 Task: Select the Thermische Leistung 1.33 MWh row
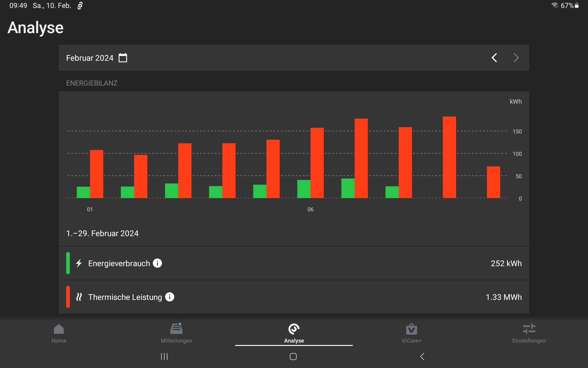294,297
